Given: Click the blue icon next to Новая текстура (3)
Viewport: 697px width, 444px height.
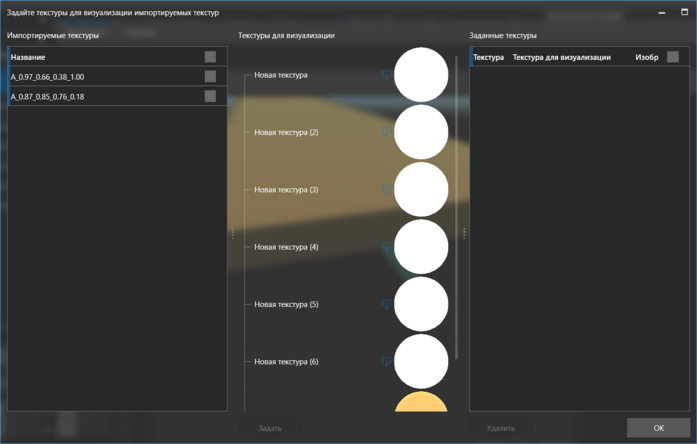Looking at the screenshot, I should coord(386,189).
